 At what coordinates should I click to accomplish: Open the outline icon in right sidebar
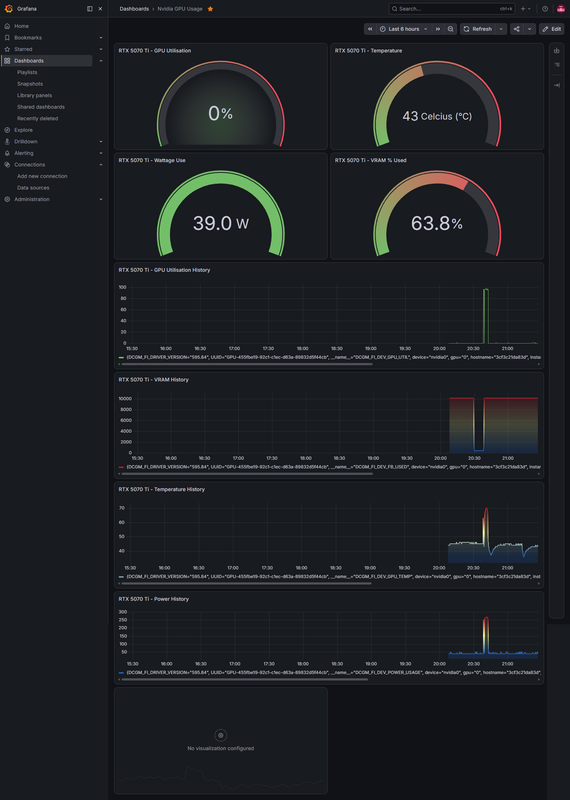coord(557,65)
